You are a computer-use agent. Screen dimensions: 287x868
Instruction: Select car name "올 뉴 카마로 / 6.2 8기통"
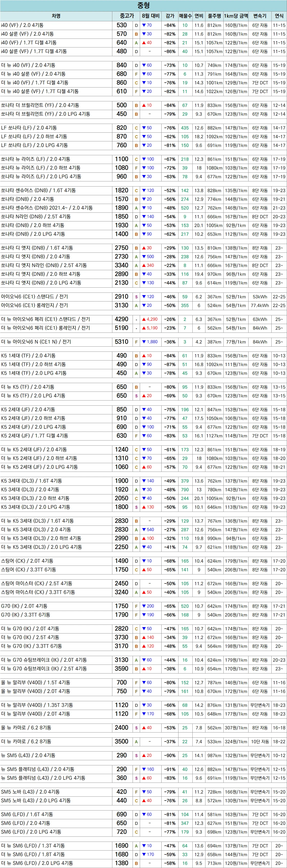pyautogui.click(x=26, y=727)
